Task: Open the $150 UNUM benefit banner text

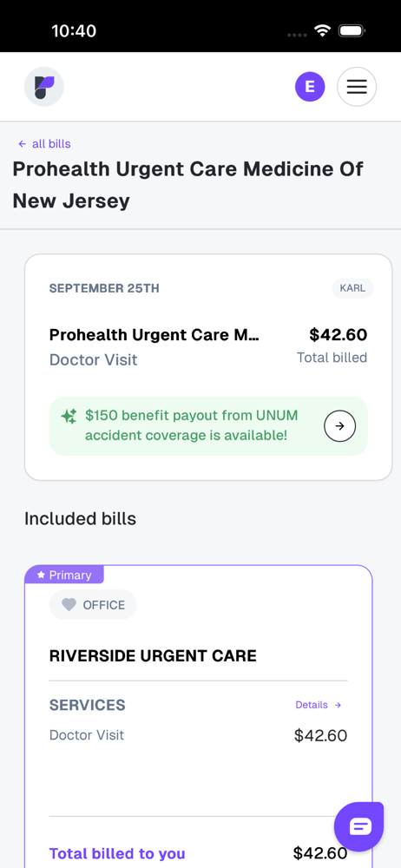Action: click(x=192, y=425)
